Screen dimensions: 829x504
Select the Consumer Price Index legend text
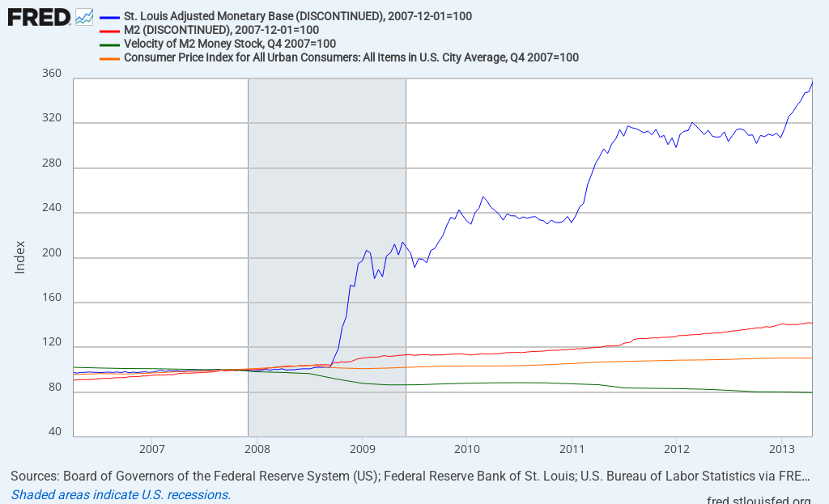[351, 57]
